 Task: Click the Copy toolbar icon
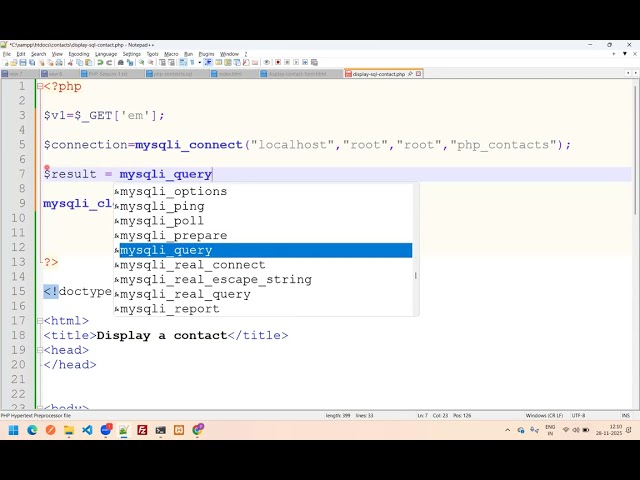tap(80, 62)
